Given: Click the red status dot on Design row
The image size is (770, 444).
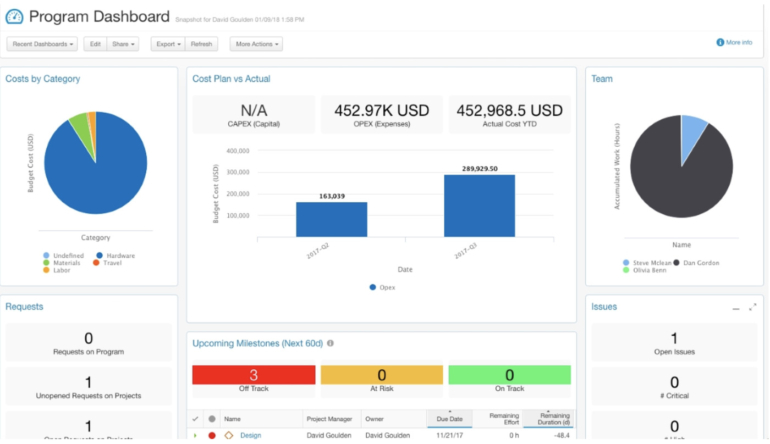Looking at the screenshot, I should point(211,435).
